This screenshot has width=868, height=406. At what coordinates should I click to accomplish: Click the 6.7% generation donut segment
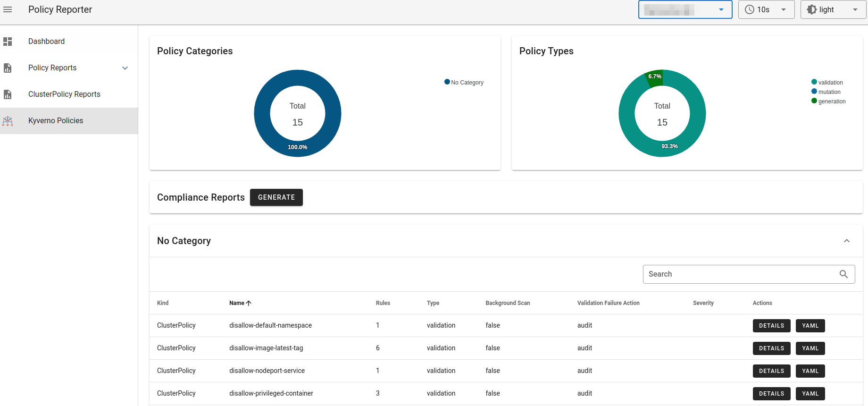655,76
